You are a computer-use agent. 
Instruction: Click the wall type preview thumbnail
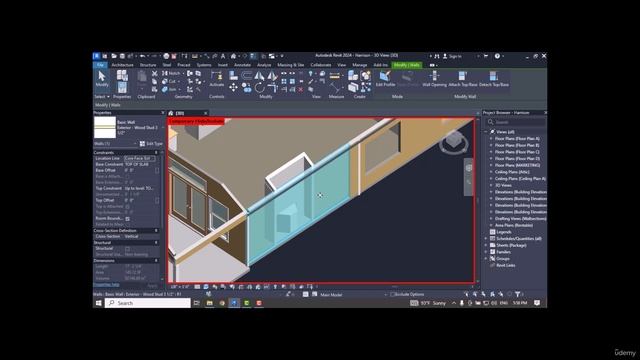[x=105, y=127]
